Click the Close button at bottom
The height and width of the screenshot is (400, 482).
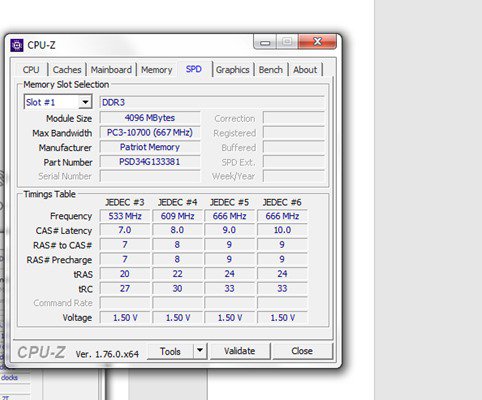(x=302, y=351)
